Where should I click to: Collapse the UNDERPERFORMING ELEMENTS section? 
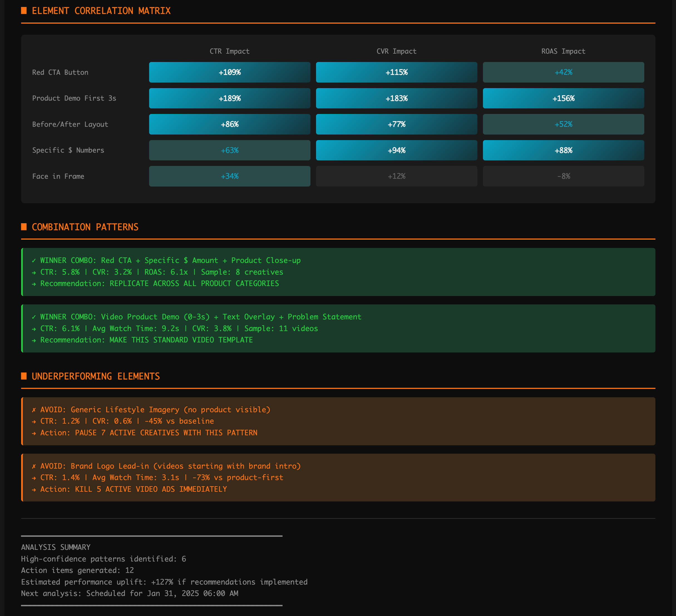96,376
